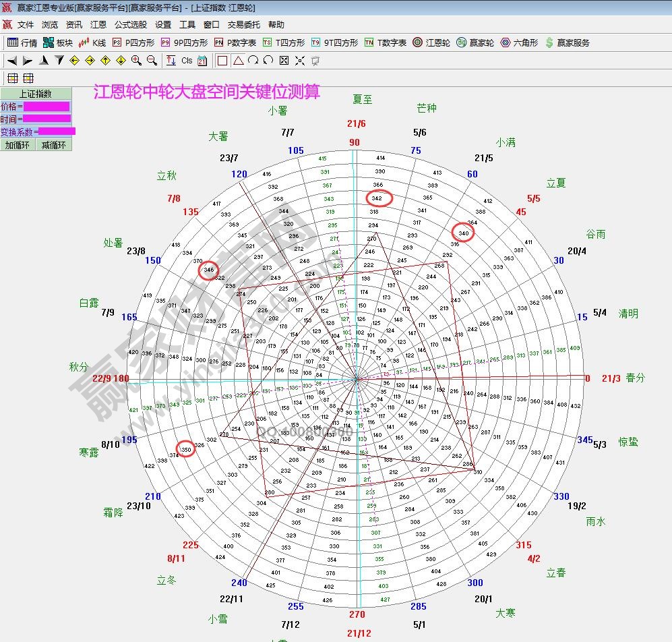
Task: Open the 六角形 hexagon tool
Action: pos(519,42)
